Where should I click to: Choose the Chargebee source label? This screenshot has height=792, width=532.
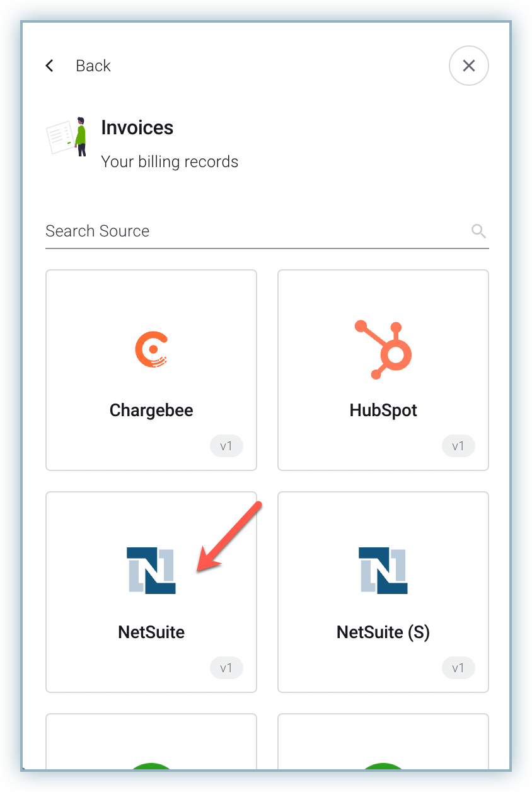click(x=151, y=411)
